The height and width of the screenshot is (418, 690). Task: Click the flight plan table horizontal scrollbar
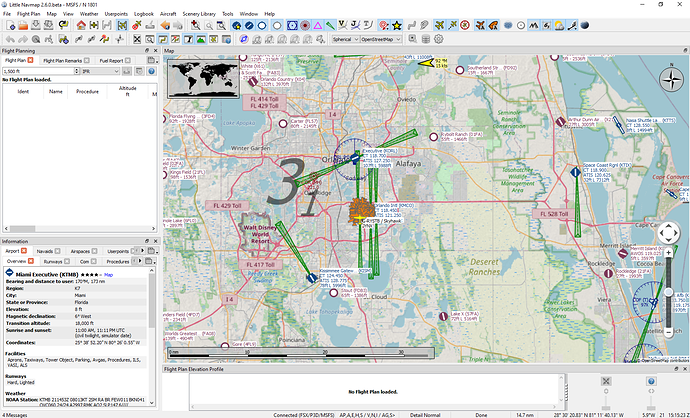click(x=81, y=229)
